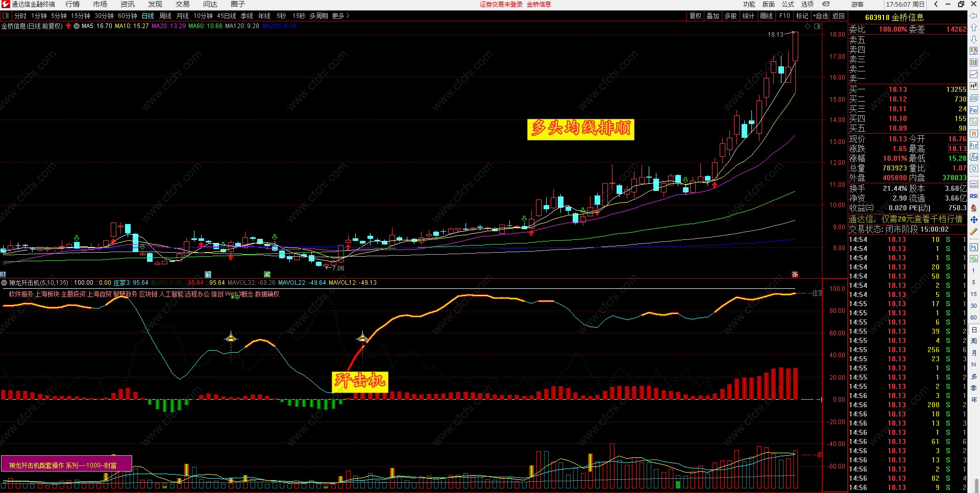
Task: Click the red line trend chart icon
Action: (974, 75)
